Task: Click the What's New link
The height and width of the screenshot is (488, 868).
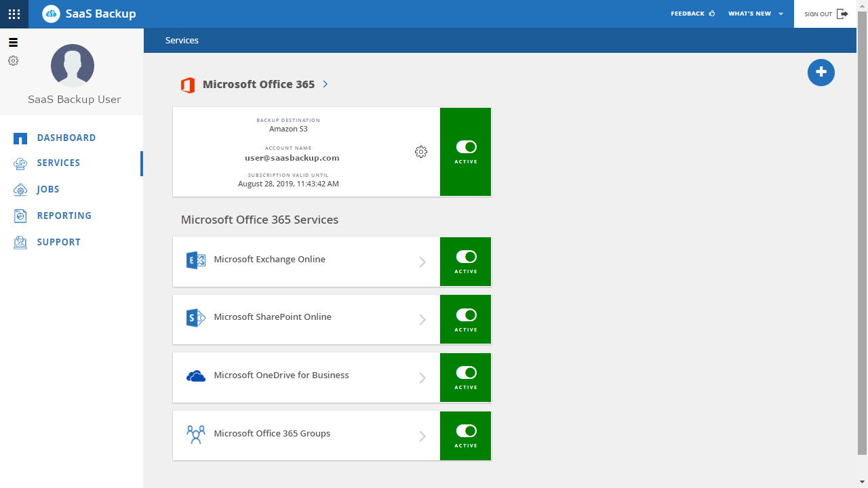Action: (750, 14)
